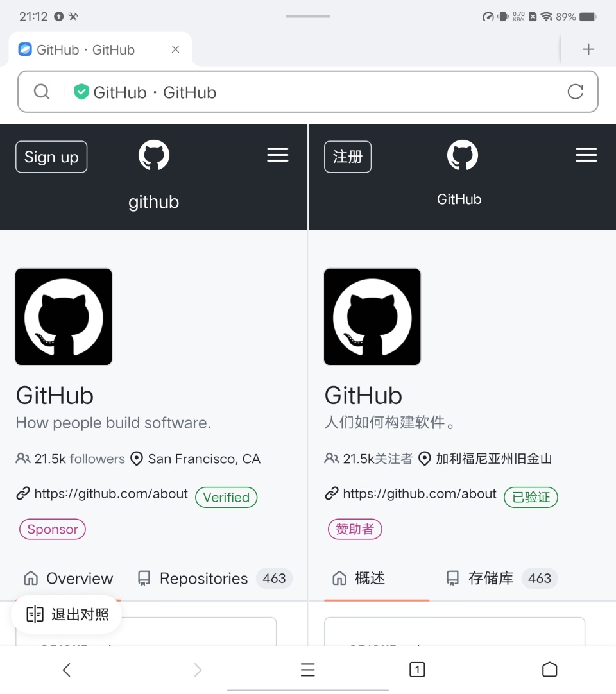Go back with browser back arrow
The image size is (616, 694).
tap(67, 670)
